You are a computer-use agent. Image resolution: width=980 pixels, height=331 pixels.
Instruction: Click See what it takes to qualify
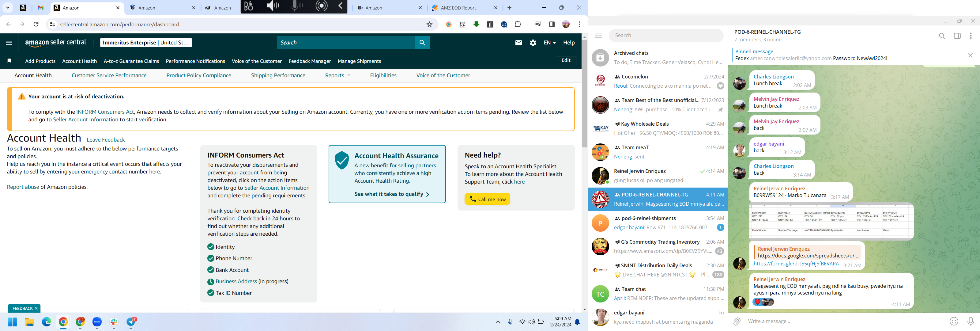point(392,194)
